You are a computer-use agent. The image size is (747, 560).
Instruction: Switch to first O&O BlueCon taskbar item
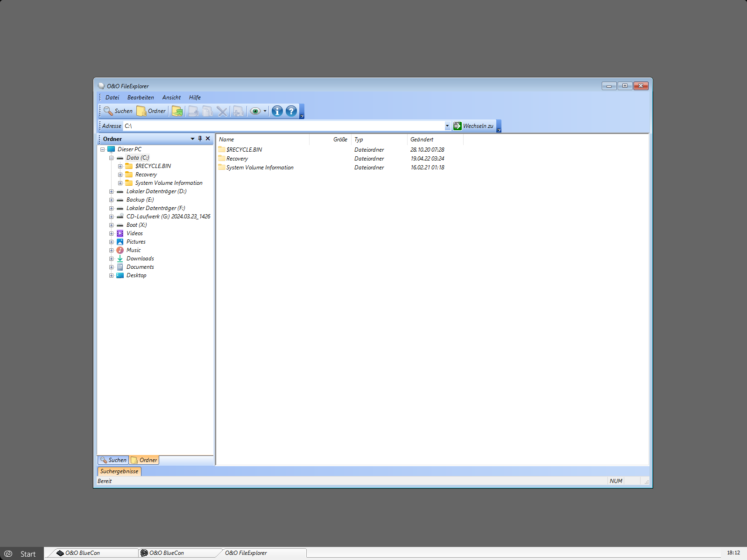click(x=93, y=553)
